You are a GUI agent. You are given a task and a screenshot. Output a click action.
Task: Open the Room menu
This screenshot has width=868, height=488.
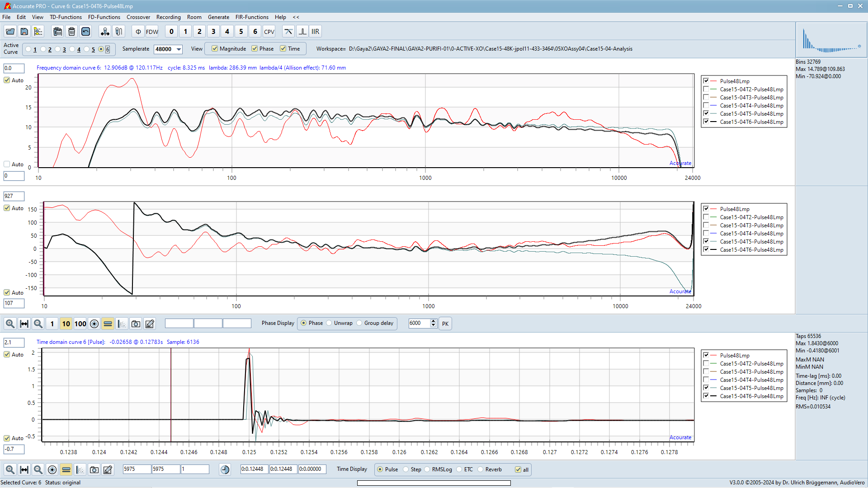pos(194,17)
